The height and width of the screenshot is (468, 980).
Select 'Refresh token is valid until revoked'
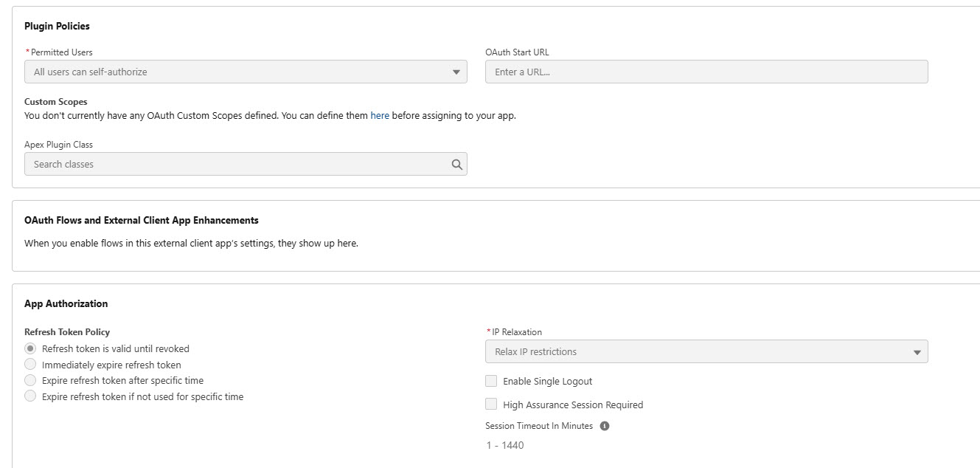click(30, 348)
